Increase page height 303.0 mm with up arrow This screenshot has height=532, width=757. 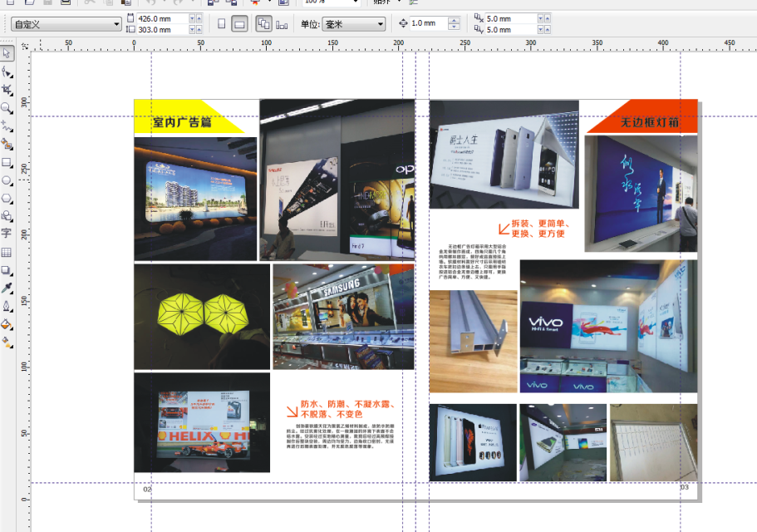pos(199,29)
